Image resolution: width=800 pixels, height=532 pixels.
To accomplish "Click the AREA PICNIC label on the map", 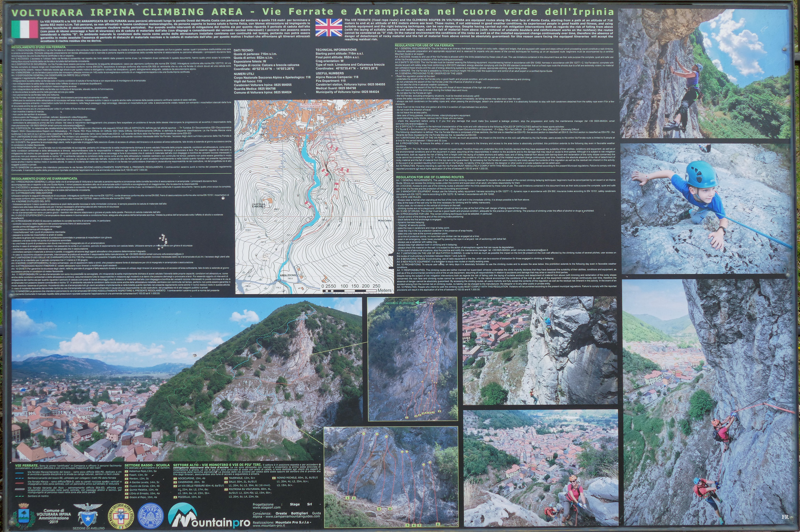I will click(x=288, y=275).
